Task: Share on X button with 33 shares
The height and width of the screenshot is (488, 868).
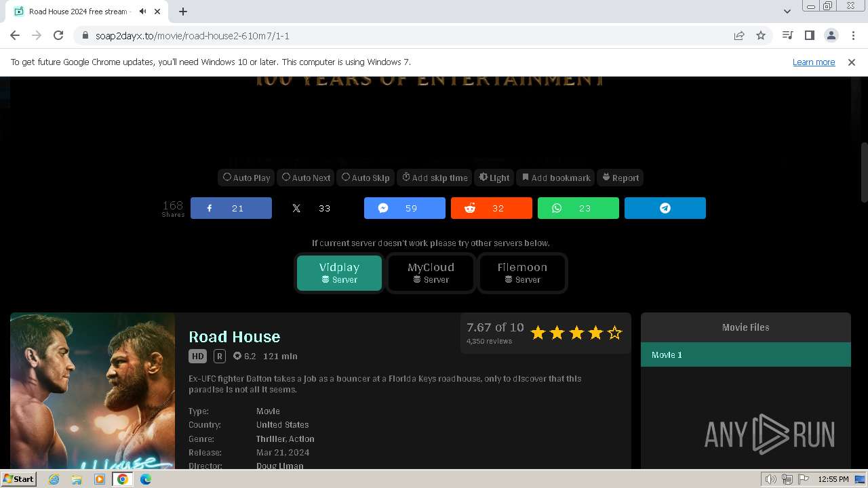Action: coord(317,208)
